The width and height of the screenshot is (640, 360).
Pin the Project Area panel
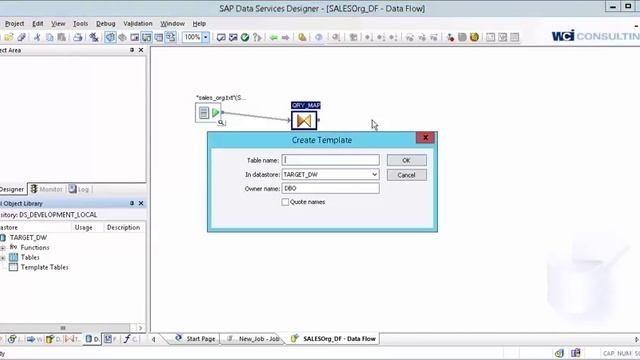[x=132, y=50]
